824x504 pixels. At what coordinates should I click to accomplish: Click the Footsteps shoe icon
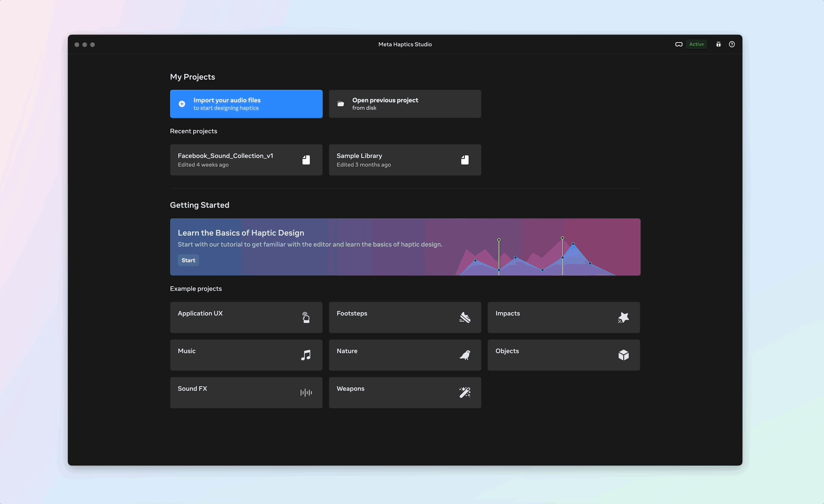click(x=465, y=317)
